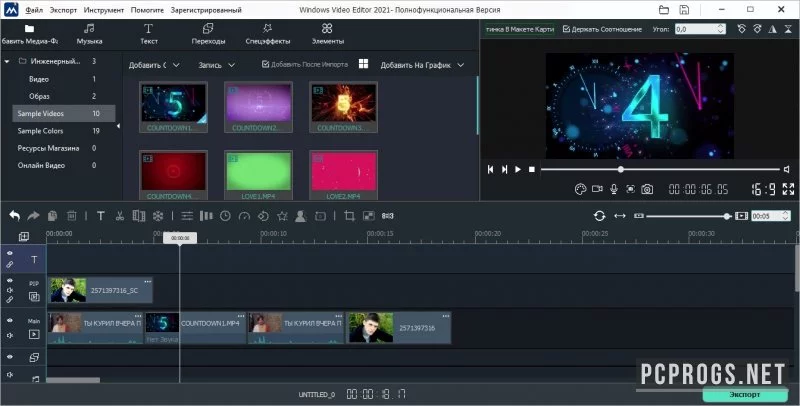
Task: Open the Инструмент menu
Action: [104, 10]
